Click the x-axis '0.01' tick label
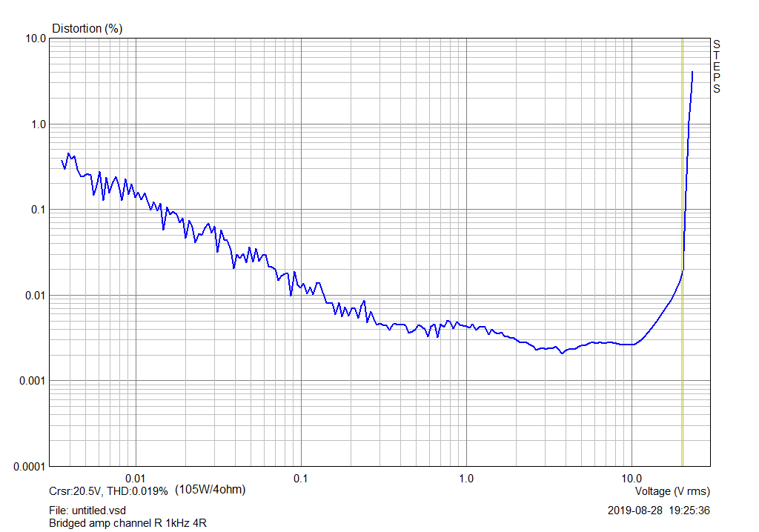Viewport: 759px width, 532px height. pos(135,479)
